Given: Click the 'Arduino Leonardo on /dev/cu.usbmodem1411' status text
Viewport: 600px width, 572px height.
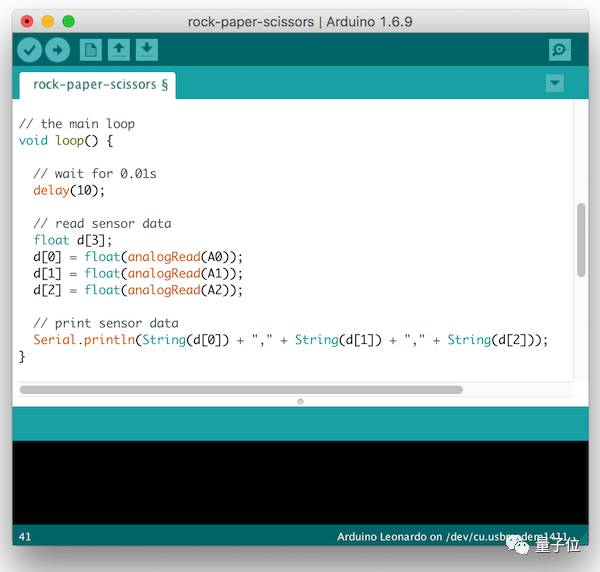Looking at the screenshot, I should click(452, 536).
